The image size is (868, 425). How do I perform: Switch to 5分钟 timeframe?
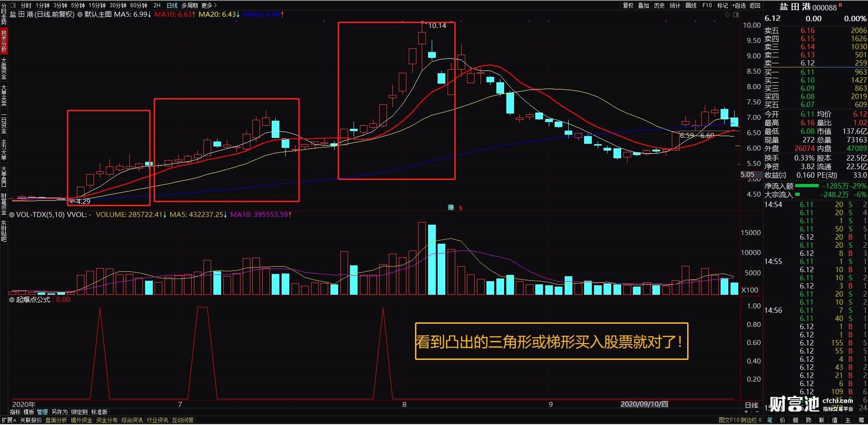click(78, 5)
